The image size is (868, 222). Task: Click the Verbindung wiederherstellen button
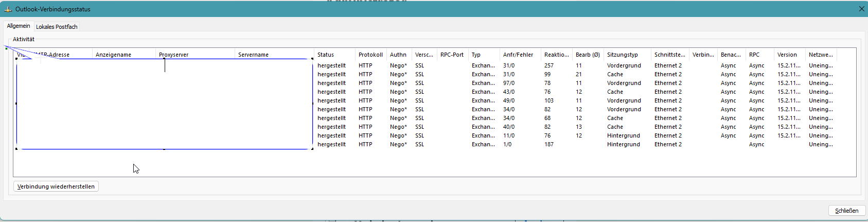coord(56,186)
